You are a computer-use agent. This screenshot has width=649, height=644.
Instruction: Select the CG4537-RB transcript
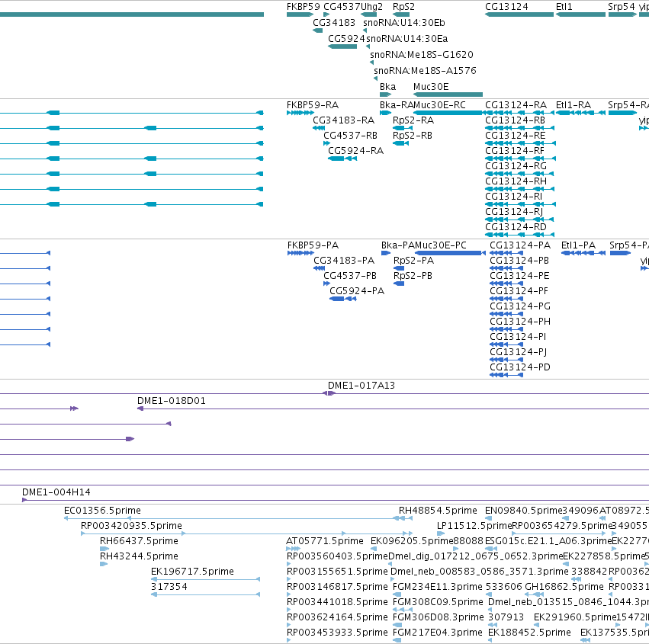coord(326,143)
